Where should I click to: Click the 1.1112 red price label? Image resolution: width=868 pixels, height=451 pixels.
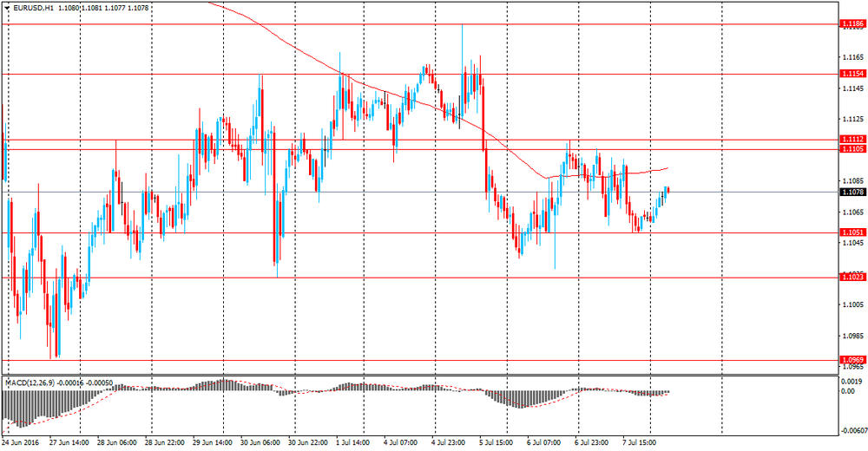coord(852,140)
